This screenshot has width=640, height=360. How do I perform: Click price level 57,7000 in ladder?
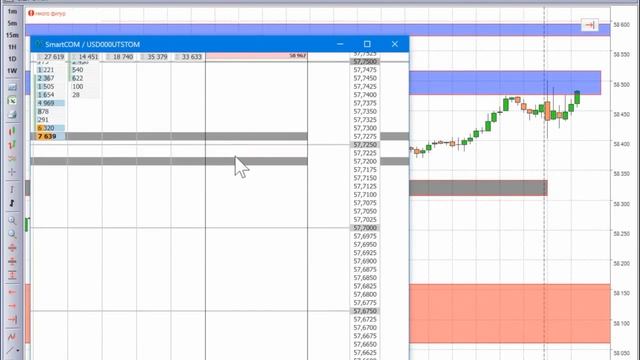coord(365,228)
